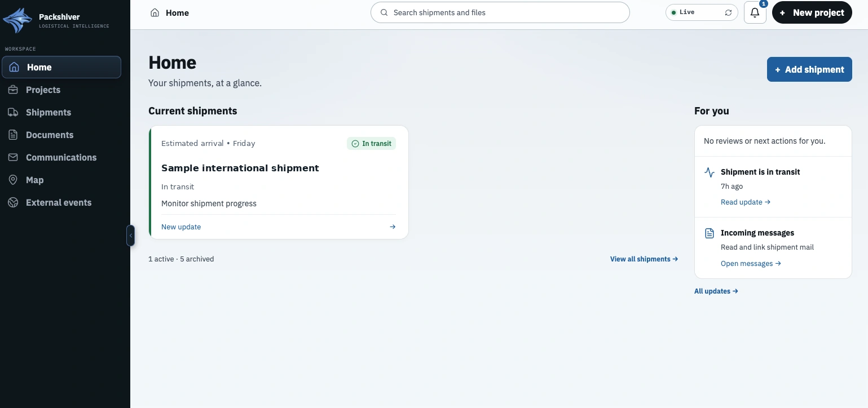Viewport: 868px width, 408px height.
Task: Go to Shipments in the sidebar
Action: pos(61,112)
